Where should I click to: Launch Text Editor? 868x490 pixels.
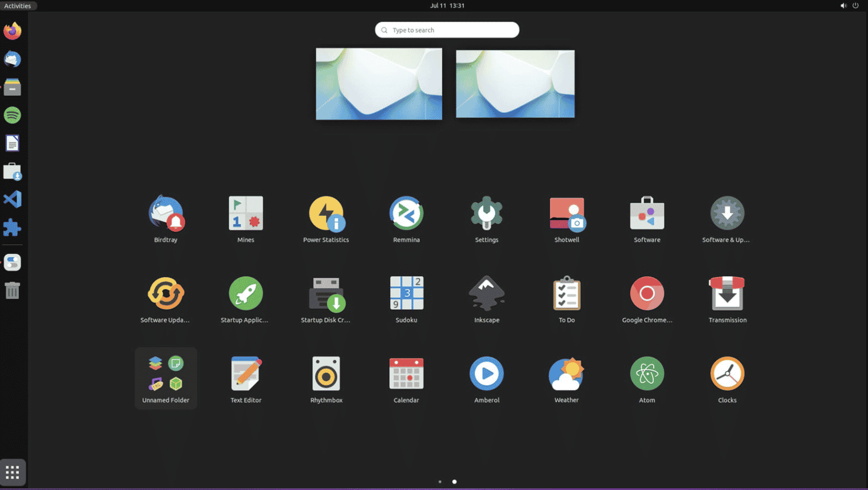[246, 380]
